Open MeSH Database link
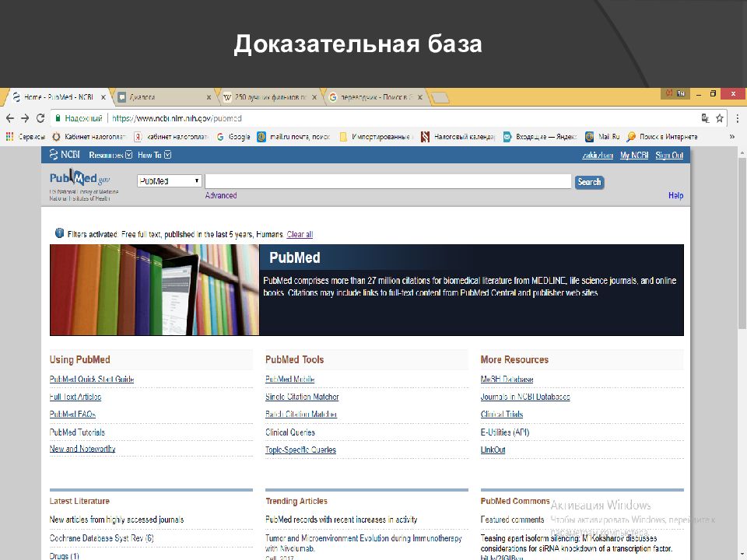747x560 pixels. point(507,379)
